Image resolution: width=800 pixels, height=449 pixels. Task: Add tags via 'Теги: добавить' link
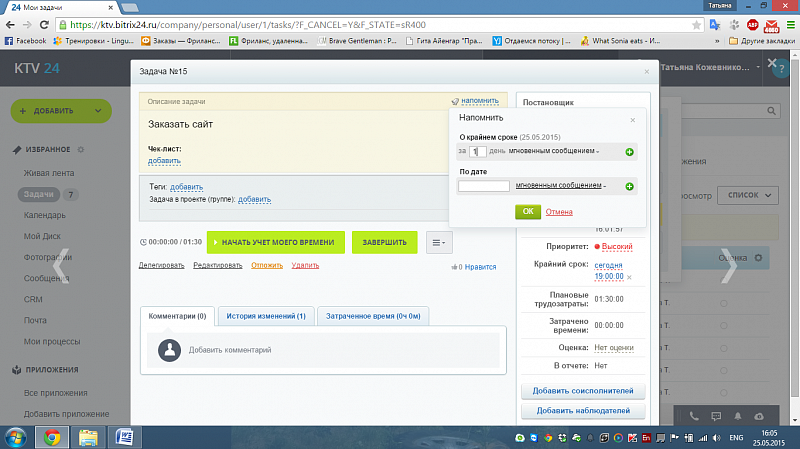coord(186,187)
